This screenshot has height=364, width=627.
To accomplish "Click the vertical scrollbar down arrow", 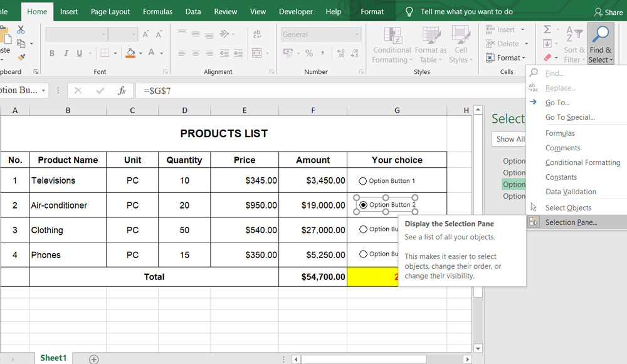I will (x=478, y=348).
